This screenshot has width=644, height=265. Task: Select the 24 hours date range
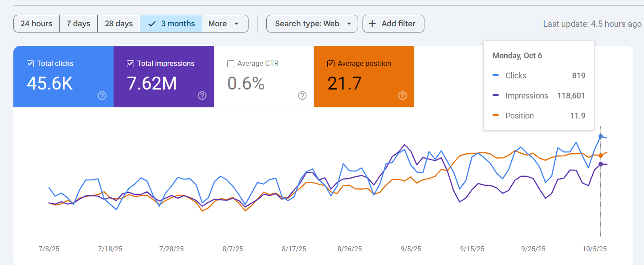(x=36, y=24)
